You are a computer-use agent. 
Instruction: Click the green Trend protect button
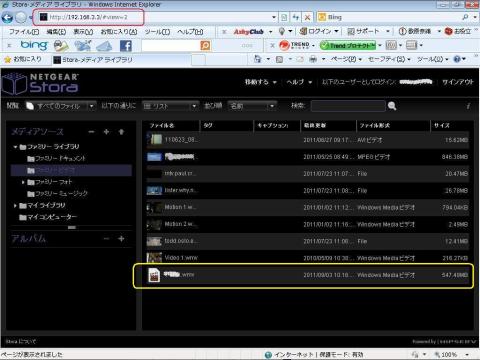348,45
